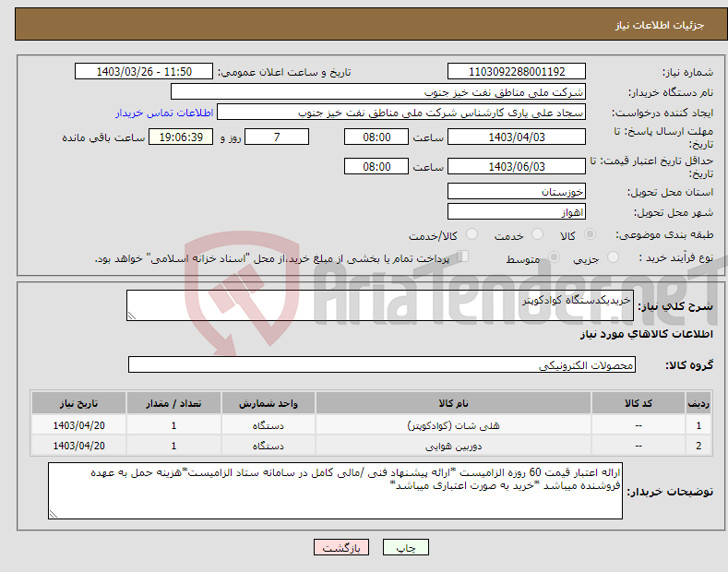Click the نام کالا column header
The height and width of the screenshot is (572, 728).
[453, 403]
